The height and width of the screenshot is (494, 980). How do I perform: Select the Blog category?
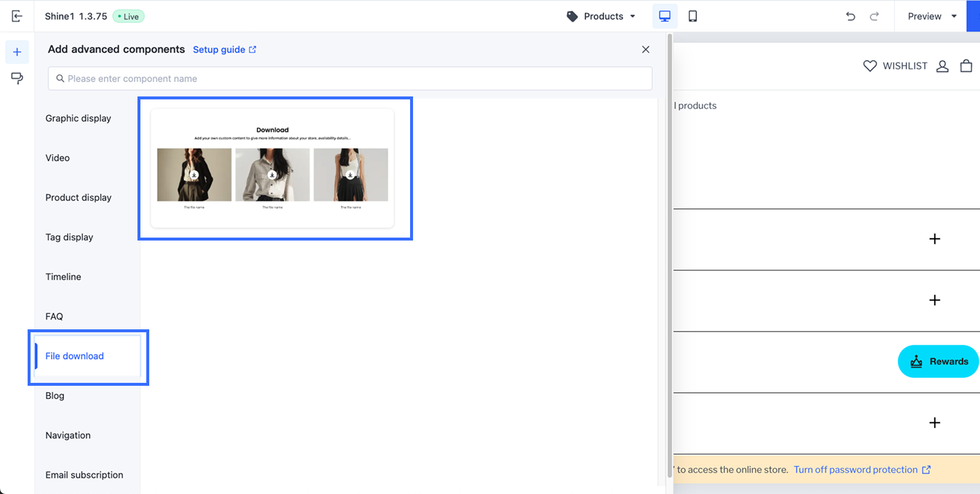55,396
